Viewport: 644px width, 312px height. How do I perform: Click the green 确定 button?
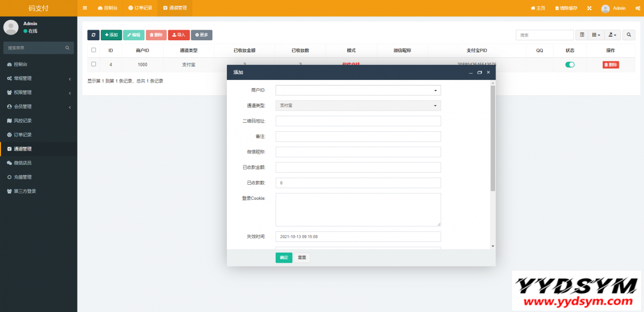coord(284,258)
